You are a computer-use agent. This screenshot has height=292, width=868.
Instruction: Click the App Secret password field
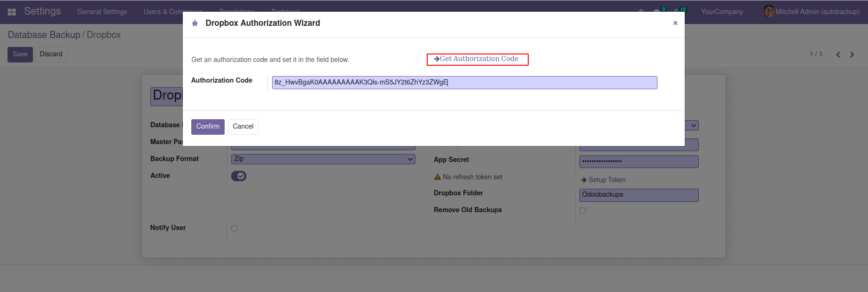pyautogui.click(x=639, y=161)
